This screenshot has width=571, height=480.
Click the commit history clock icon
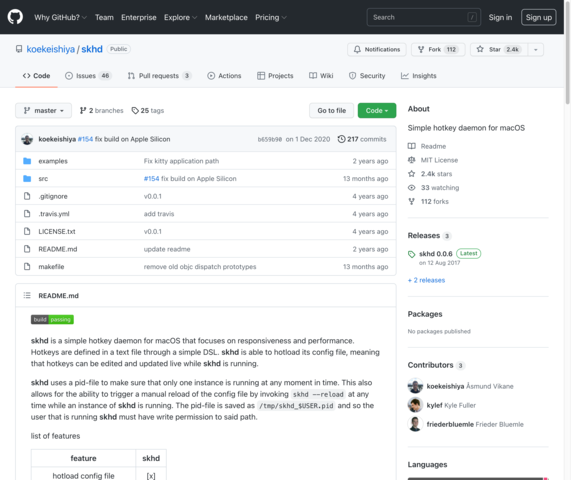pyautogui.click(x=341, y=139)
